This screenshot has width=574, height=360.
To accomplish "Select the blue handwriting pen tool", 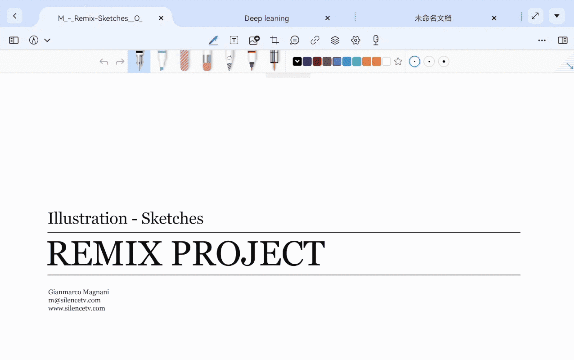I will 213,40.
